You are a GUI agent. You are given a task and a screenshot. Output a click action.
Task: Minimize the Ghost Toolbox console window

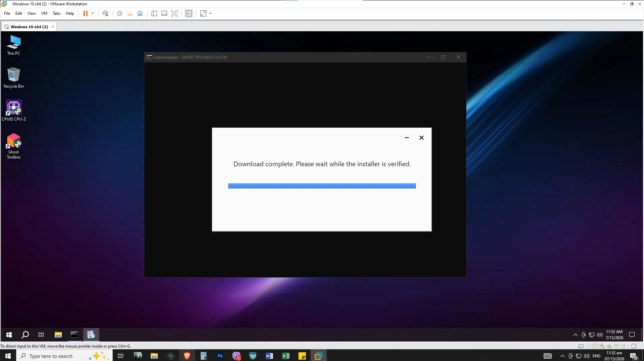428,57
